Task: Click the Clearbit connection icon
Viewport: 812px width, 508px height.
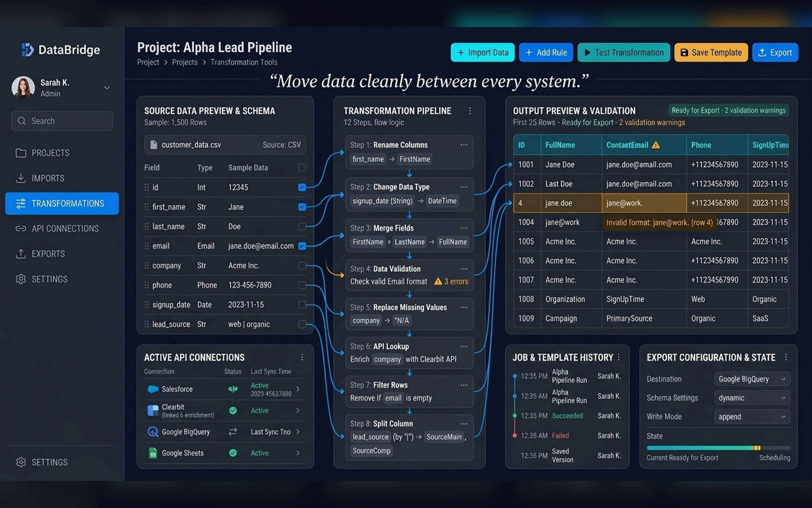Action: (x=153, y=410)
